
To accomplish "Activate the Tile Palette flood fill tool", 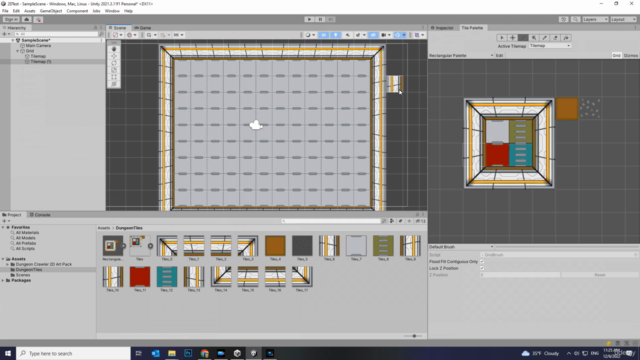I will tap(566, 38).
